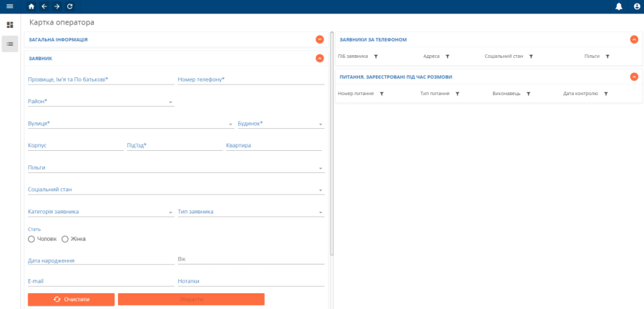
Task: Filter the Дата контролю column
Action: click(606, 94)
